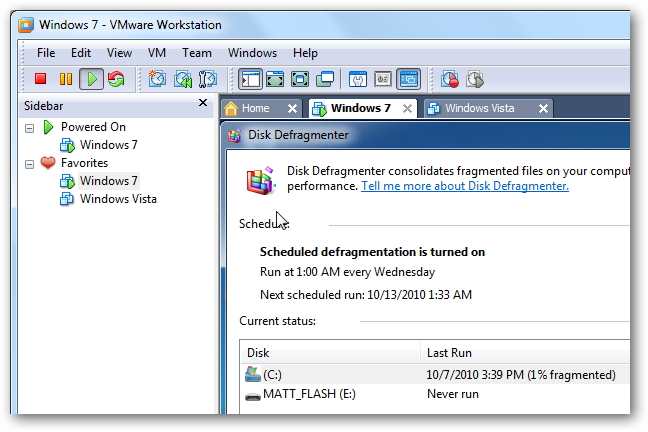Screen dimensions: 648x432
Task: Close the Windows 7 tab
Action: [x=407, y=109]
